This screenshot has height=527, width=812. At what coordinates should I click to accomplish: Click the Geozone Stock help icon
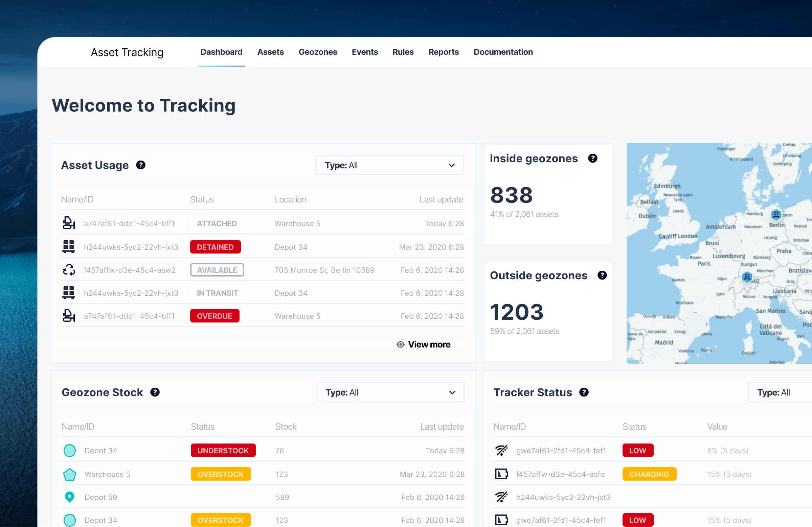coord(155,392)
